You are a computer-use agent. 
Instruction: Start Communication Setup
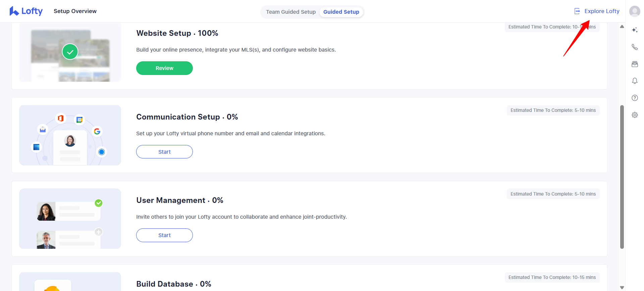click(x=164, y=152)
